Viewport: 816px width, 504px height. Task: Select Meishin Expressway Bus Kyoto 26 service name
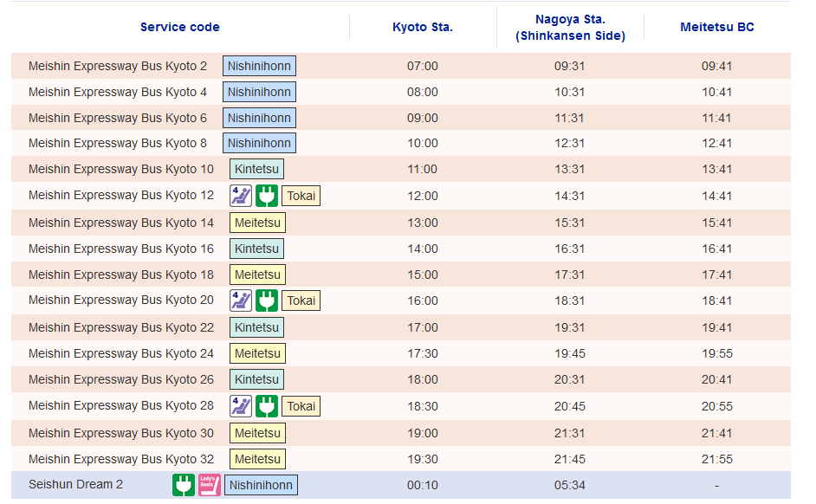[x=121, y=379]
